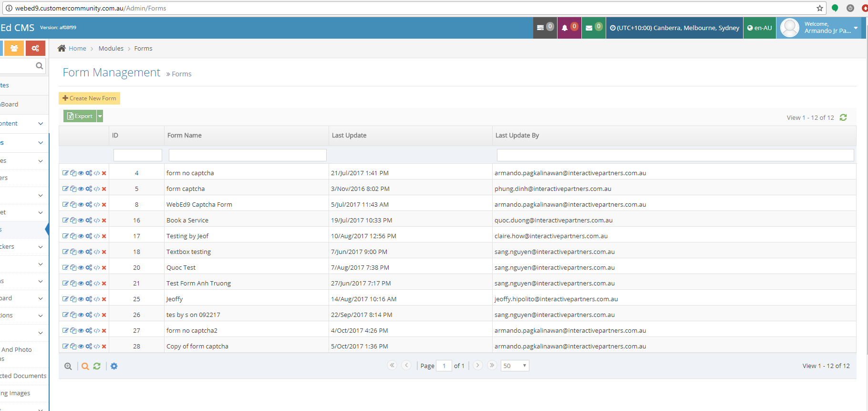868x411 pixels.
Task: Delete the 'Quoc Test' form with red X
Action: pos(104,268)
